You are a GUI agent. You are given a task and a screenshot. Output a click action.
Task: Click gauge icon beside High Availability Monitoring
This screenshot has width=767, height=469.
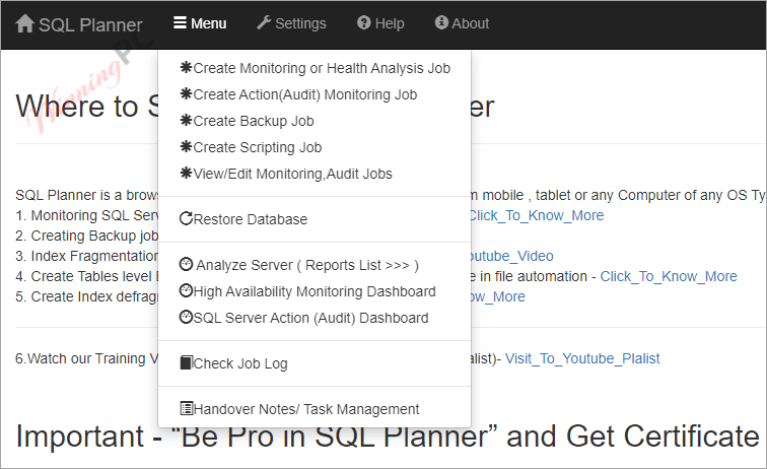click(186, 291)
